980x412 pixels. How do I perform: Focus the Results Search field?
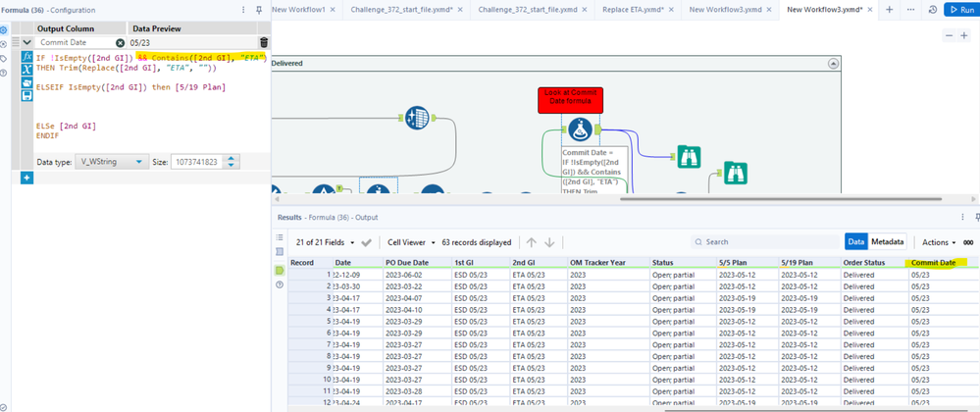(x=765, y=242)
